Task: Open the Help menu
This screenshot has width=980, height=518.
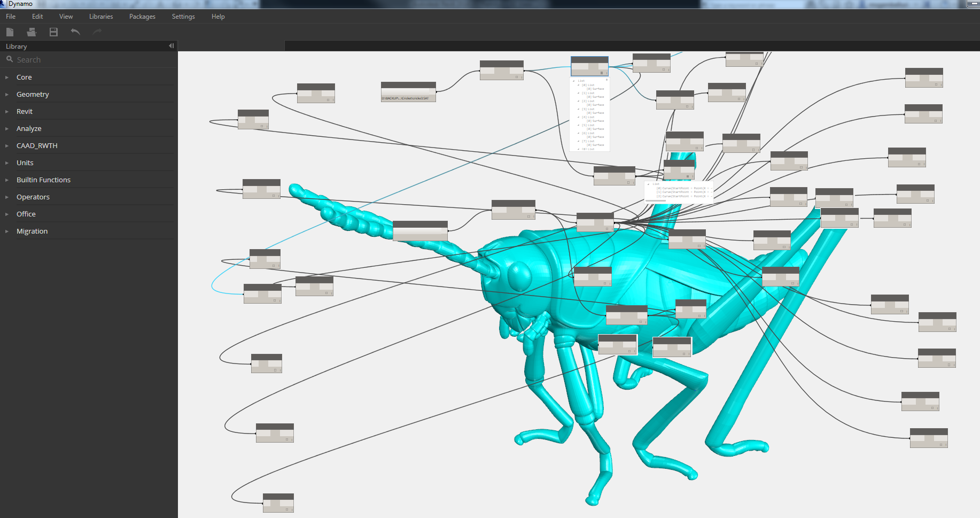Action: [218, 17]
